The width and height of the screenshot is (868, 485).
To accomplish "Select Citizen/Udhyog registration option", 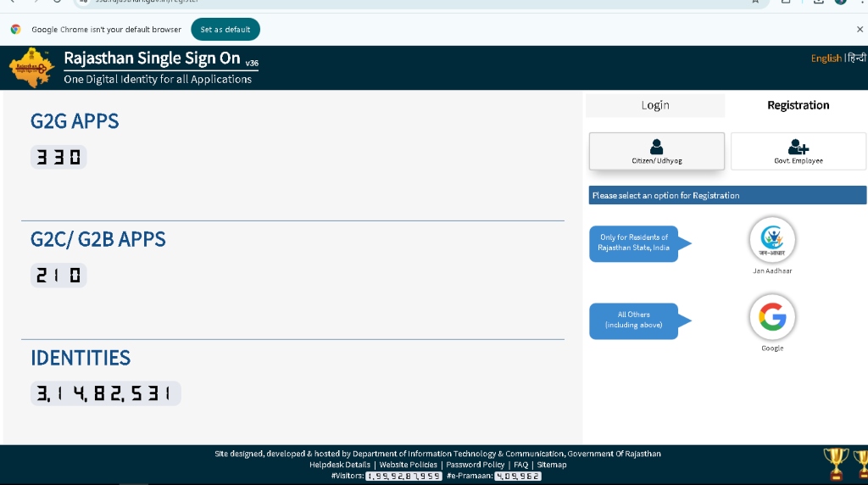I will click(657, 151).
